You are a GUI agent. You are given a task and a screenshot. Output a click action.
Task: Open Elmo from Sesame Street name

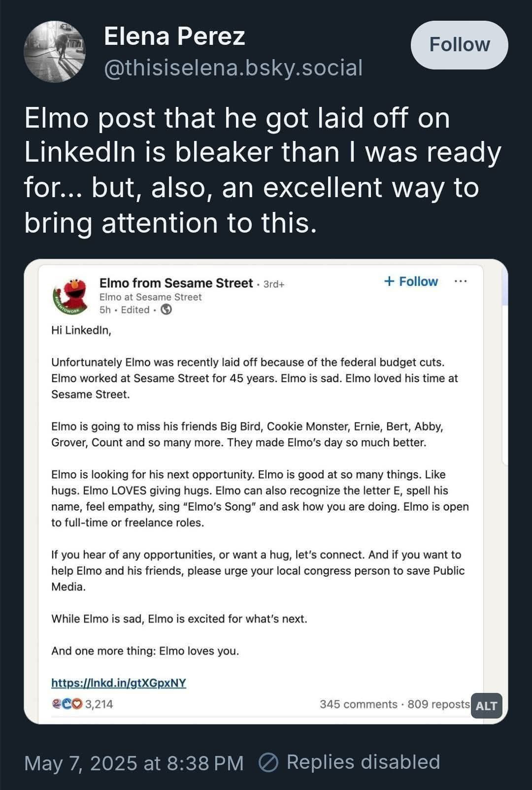(x=176, y=283)
